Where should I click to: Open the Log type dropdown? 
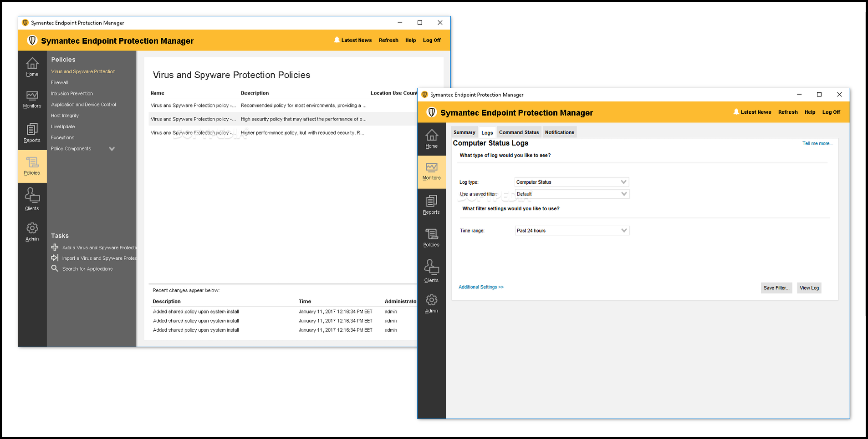pyautogui.click(x=572, y=182)
